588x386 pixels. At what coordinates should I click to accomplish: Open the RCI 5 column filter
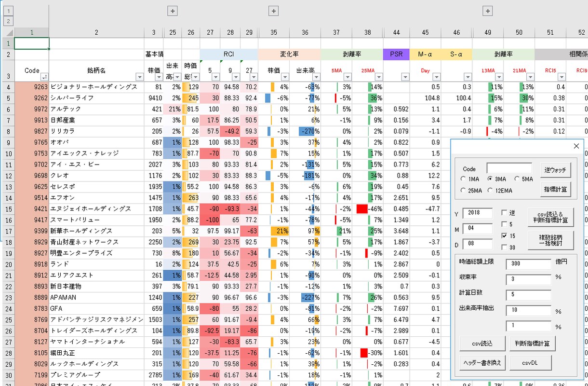click(216, 77)
